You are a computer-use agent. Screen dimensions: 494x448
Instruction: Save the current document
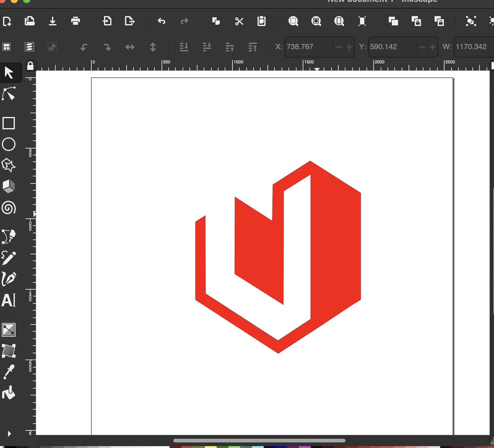click(x=52, y=21)
